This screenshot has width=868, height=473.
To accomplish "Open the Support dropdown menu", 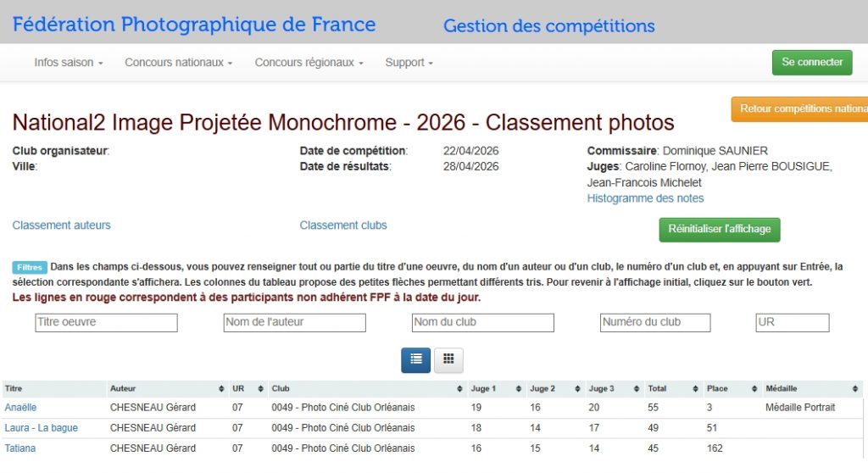I will point(409,63).
